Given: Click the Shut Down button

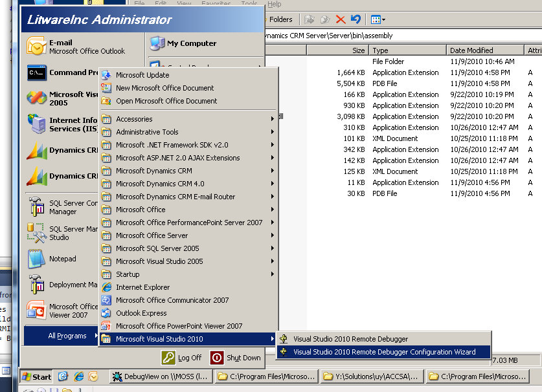Looking at the screenshot, I should [236, 358].
